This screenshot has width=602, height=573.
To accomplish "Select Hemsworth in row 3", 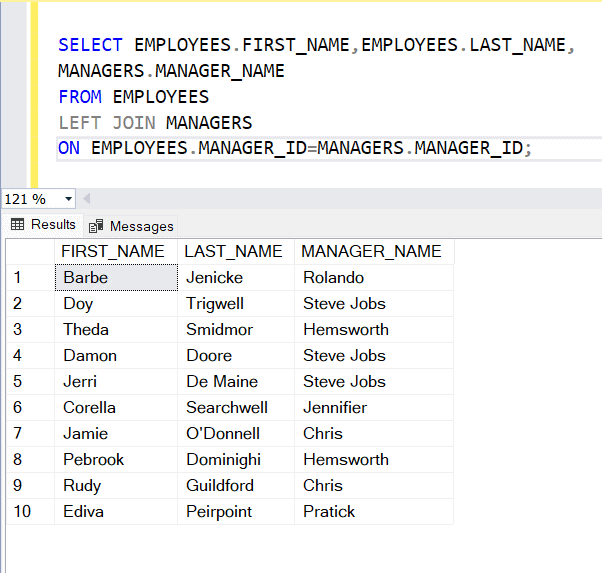I will click(x=374, y=330).
